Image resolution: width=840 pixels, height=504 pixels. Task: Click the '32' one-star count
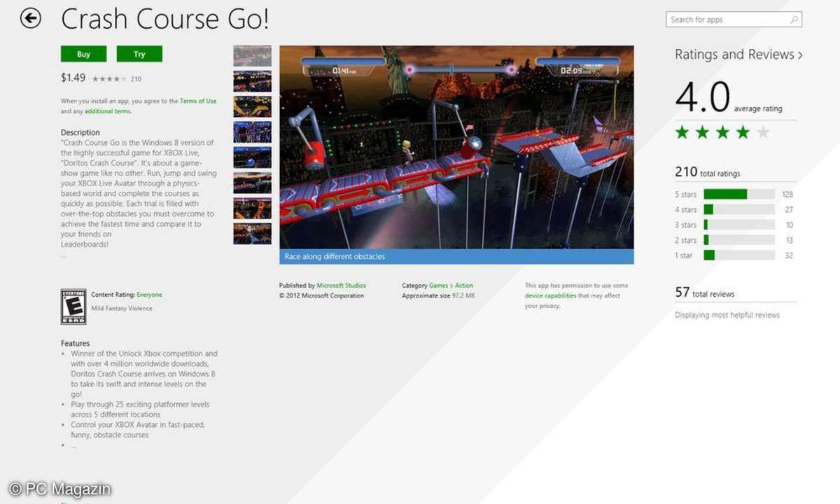pos(789,256)
